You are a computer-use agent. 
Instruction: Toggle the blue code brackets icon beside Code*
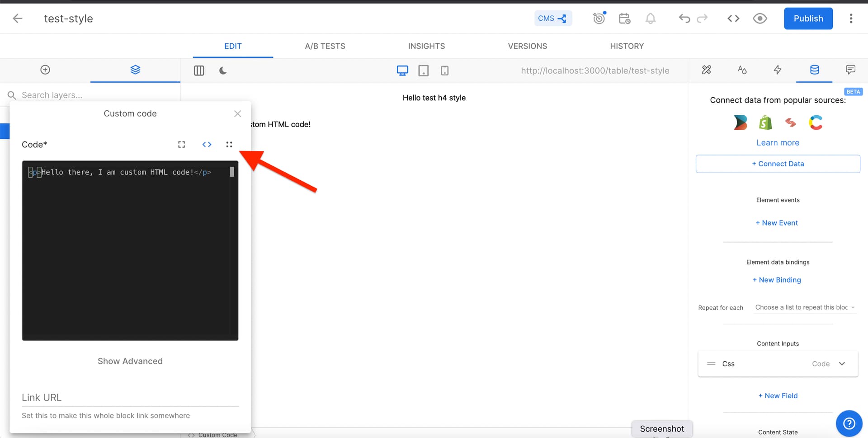tap(207, 145)
